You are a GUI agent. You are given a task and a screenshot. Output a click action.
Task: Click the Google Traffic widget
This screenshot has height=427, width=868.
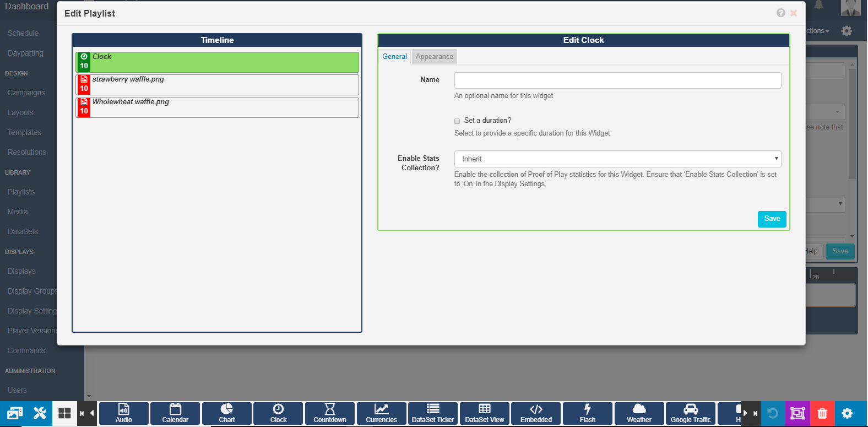[691, 413]
